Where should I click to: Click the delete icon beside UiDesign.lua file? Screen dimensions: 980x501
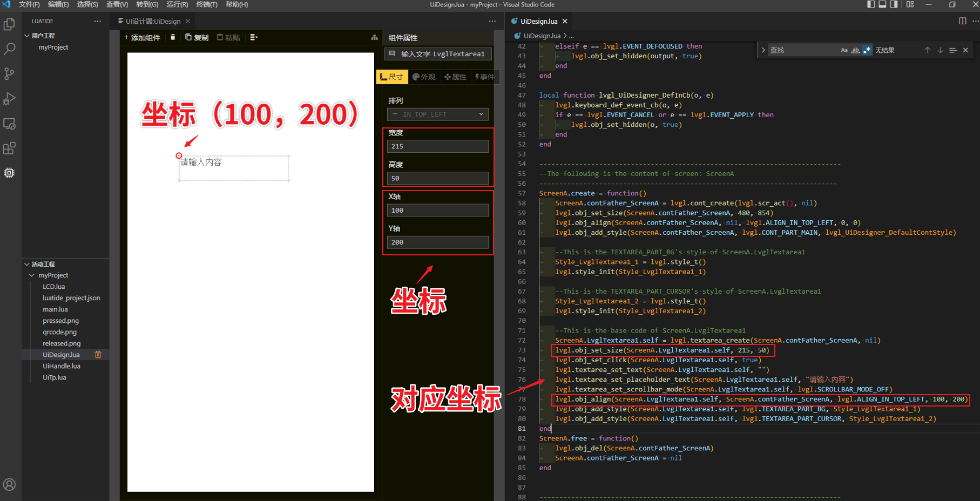coord(98,355)
